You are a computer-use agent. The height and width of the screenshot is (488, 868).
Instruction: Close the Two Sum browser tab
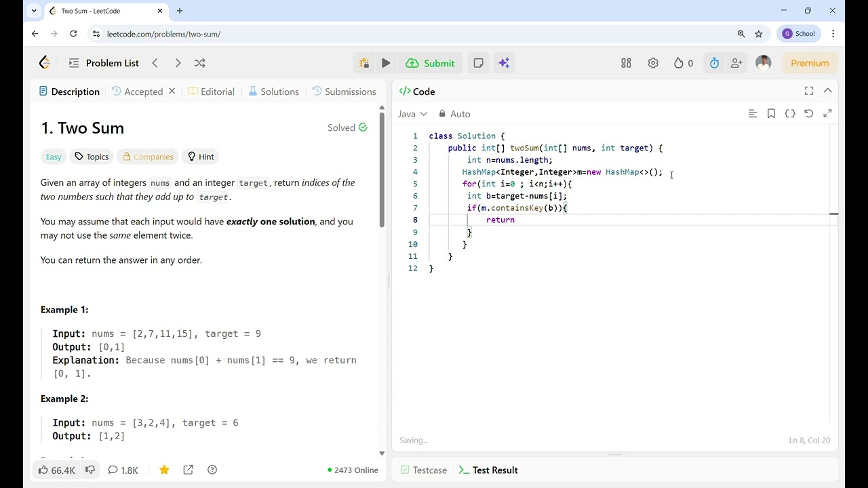pos(160,11)
